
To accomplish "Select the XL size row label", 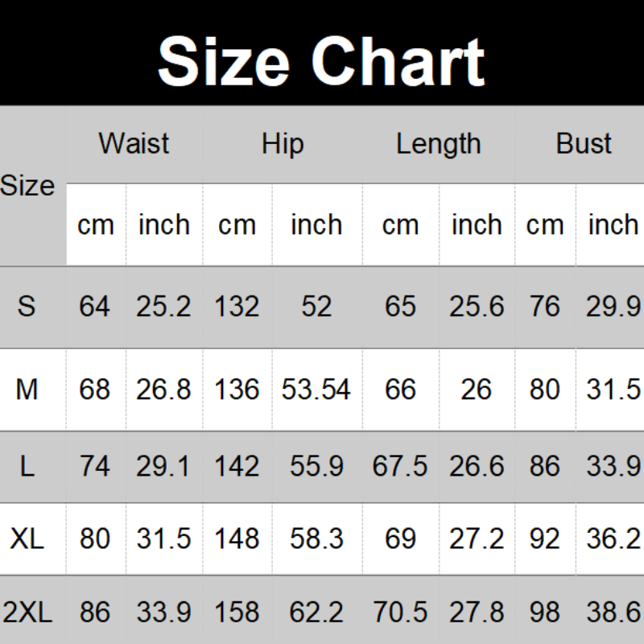I will pyautogui.click(x=27, y=539).
